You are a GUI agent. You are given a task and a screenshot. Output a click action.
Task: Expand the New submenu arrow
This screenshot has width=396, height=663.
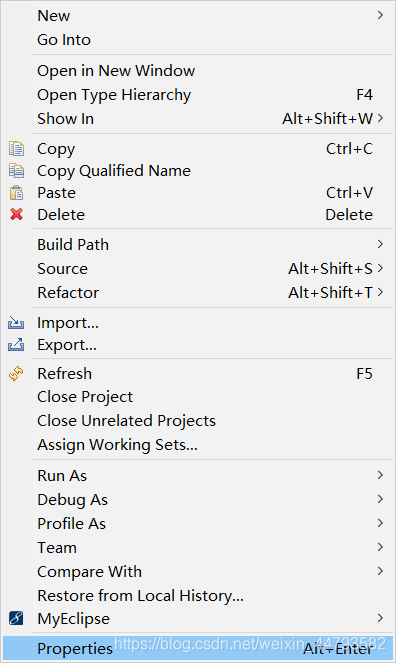click(x=380, y=15)
